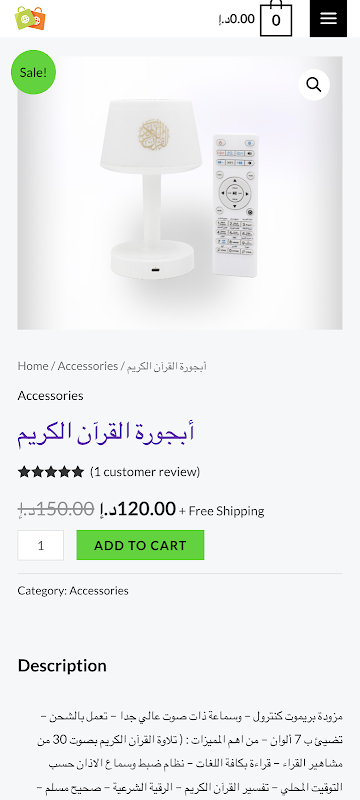The height and width of the screenshot is (800, 360).
Task: Zoom the product image with magnifier icon
Action: point(314,85)
